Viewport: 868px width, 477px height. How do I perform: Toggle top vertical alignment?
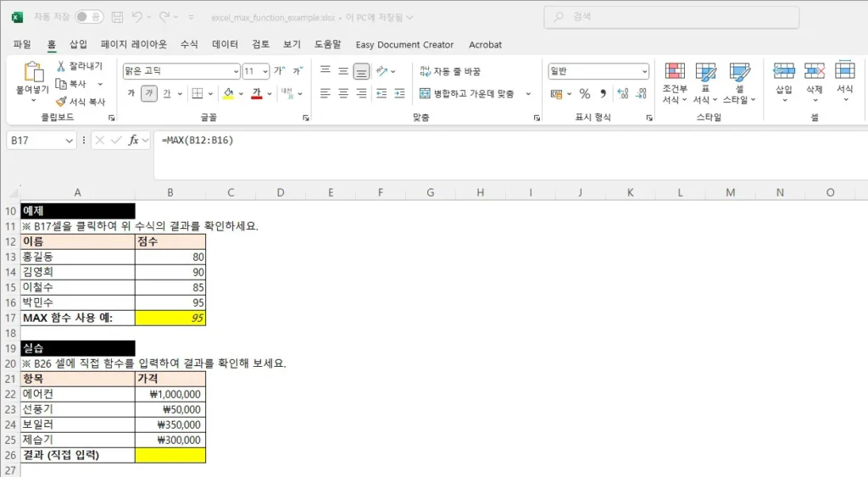click(325, 71)
